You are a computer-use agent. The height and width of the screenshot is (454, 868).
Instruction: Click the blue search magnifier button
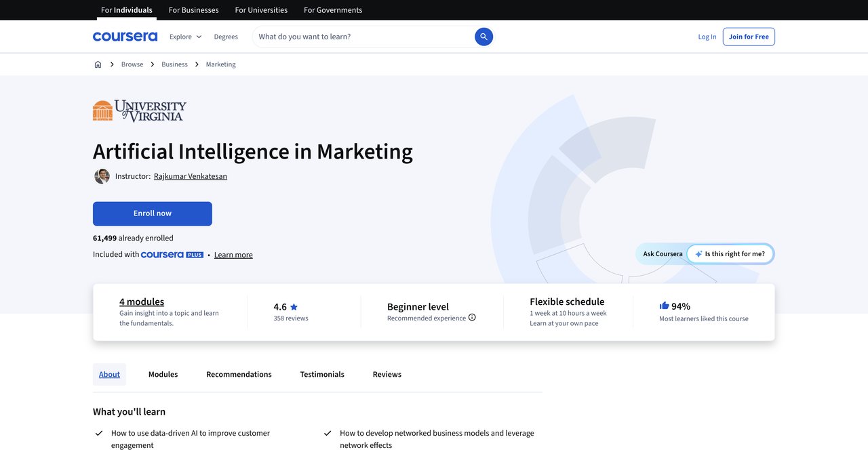pyautogui.click(x=484, y=37)
